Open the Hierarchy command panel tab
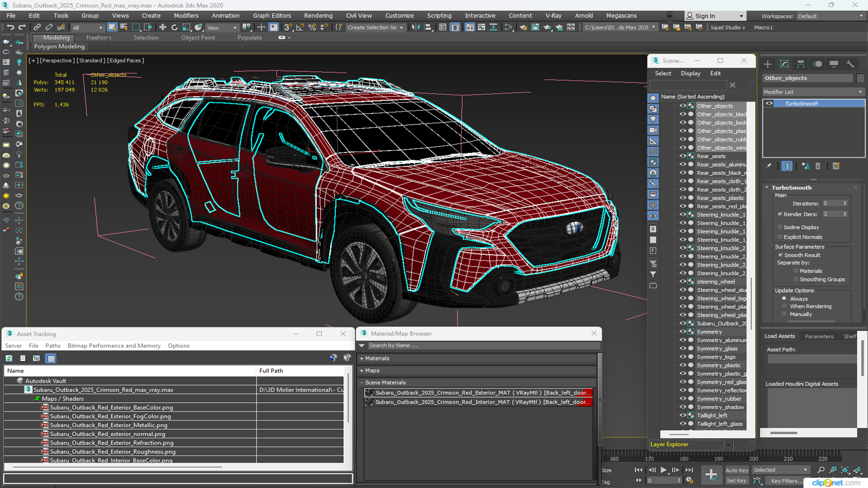The height and width of the screenshot is (488, 868). 801,64
